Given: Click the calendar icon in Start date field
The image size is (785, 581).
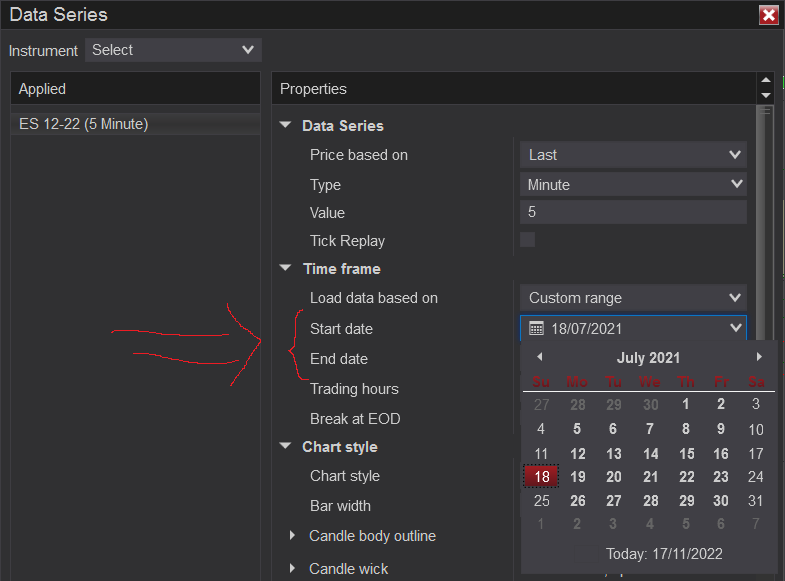Looking at the screenshot, I should (536, 328).
